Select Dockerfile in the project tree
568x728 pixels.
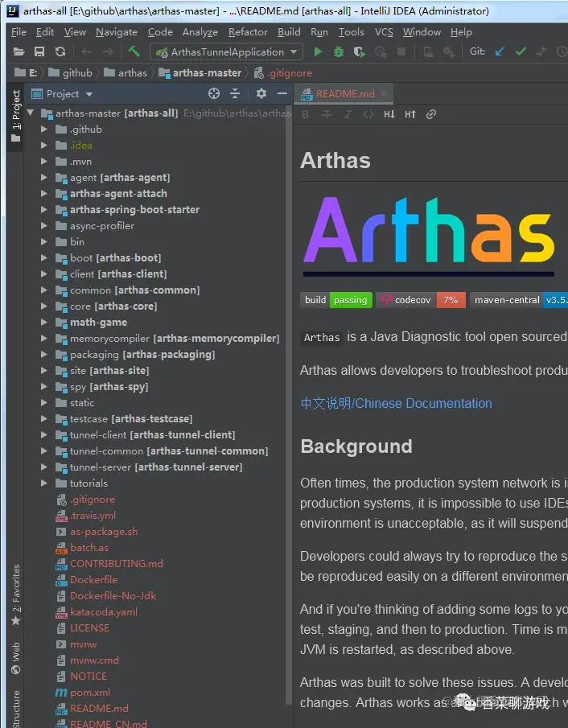point(94,579)
